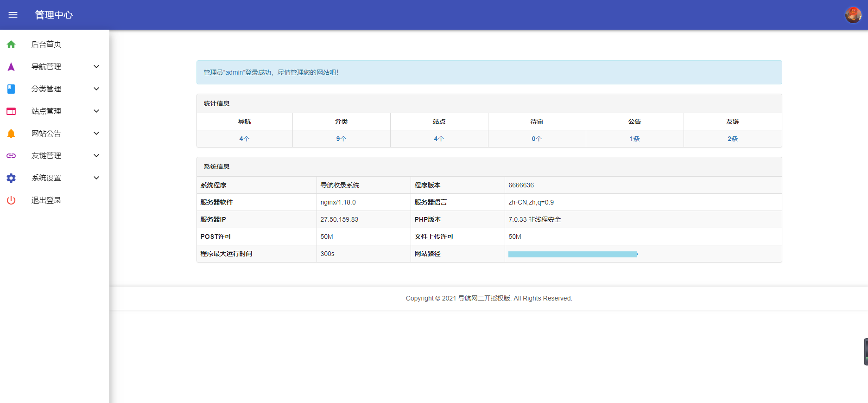Viewport: 868px width, 403px height.
Task: Select 退出登录 menu item
Action: pyautogui.click(x=46, y=200)
